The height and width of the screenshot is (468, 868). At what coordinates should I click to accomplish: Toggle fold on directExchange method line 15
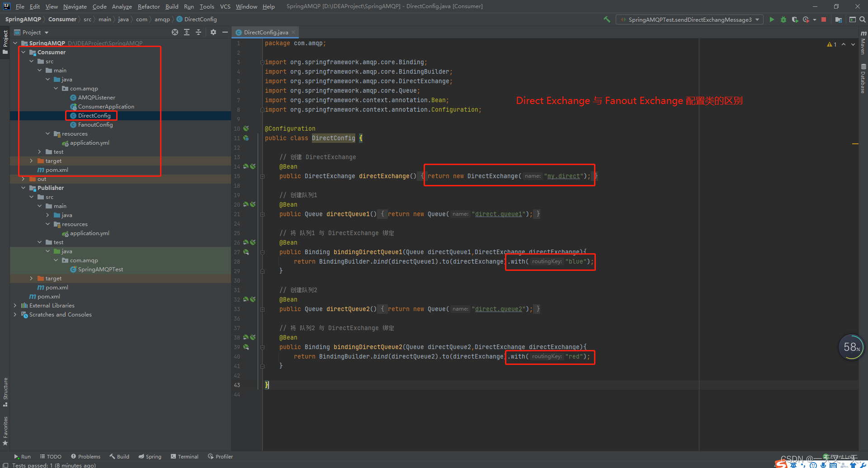(x=262, y=176)
